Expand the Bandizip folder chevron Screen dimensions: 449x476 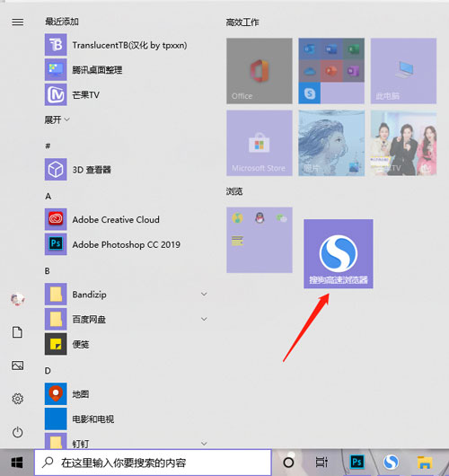click(204, 294)
